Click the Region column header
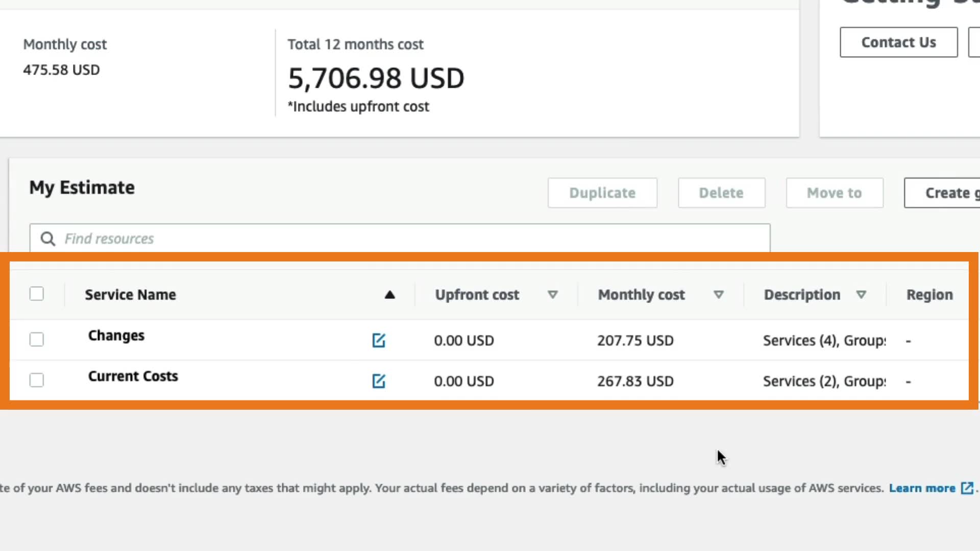980x551 pixels. point(929,295)
